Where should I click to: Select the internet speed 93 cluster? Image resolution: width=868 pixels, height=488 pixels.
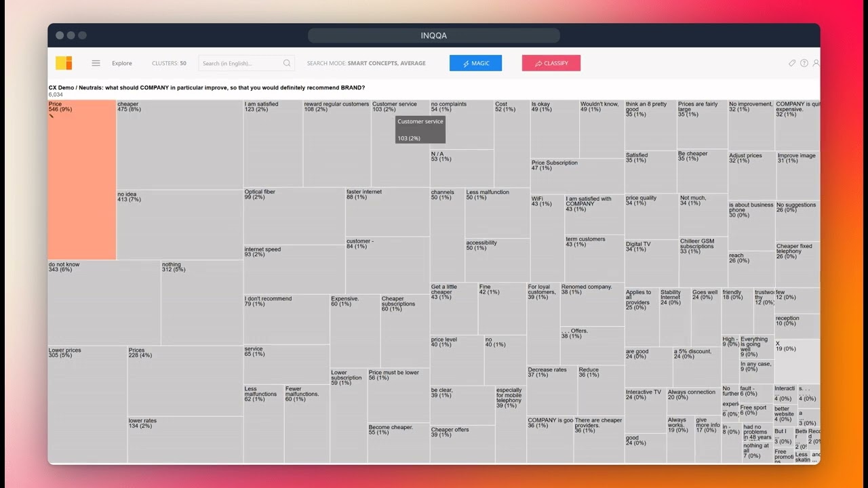(294, 269)
